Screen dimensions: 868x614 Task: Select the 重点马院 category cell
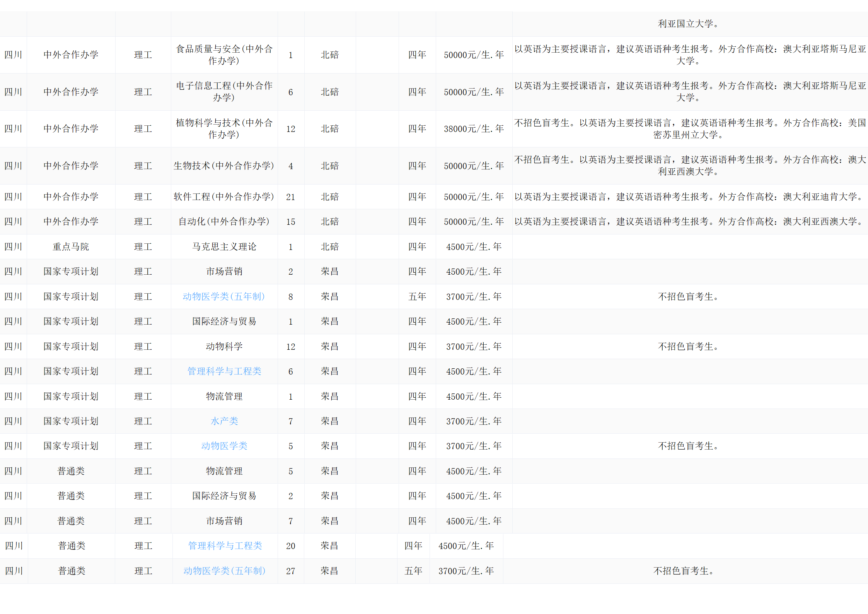(x=71, y=246)
